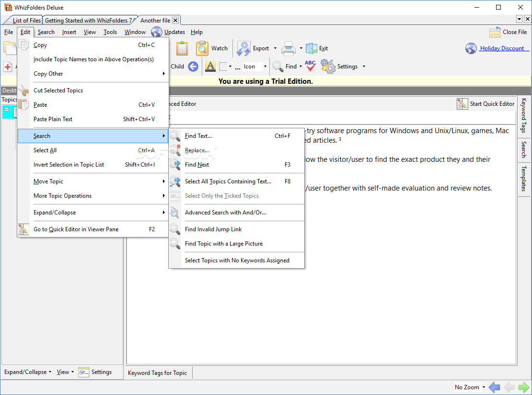
Task: Open the Keyword Tags side tab
Action: point(524,115)
